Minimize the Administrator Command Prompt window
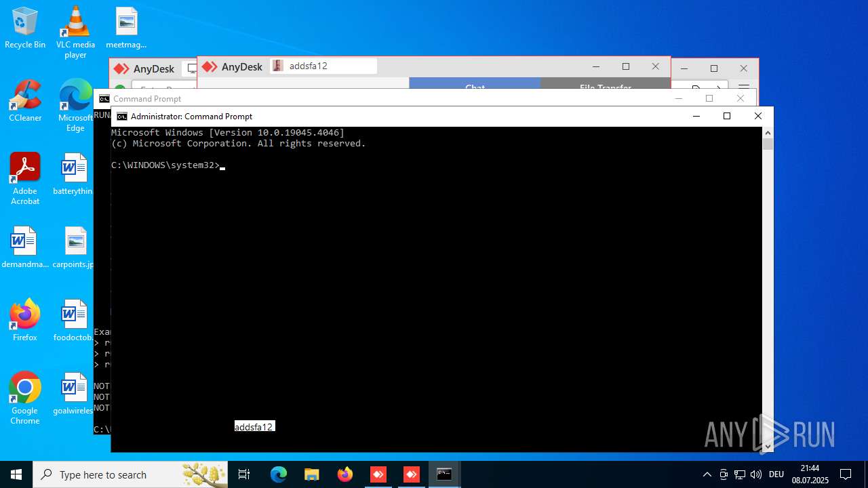 point(696,117)
